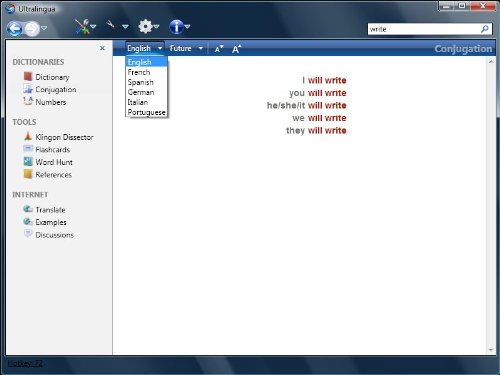This screenshot has height=375, width=500.
Task: Open Numbers in the sidebar
Action: coord(51,102)
